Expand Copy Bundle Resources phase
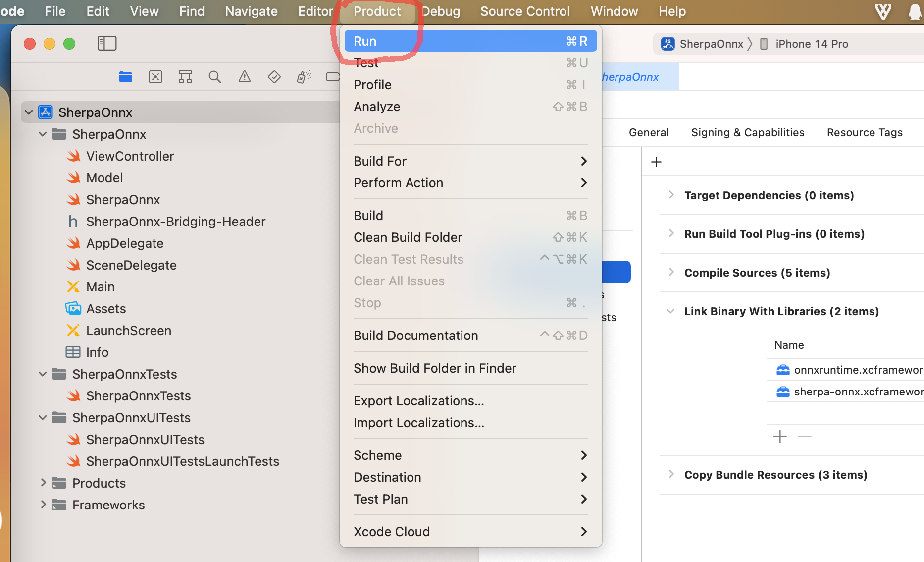The width and height of the screenshot is (924, 562). [x=671, y=474]
